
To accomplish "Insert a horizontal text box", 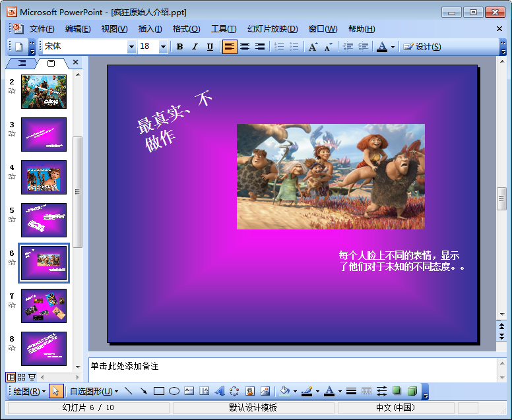I will point(189,391).
